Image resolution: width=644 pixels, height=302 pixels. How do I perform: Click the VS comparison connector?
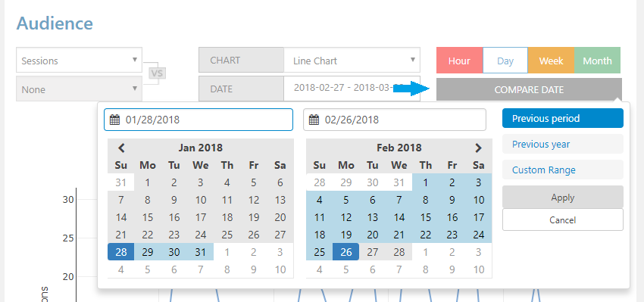point(158,74)
